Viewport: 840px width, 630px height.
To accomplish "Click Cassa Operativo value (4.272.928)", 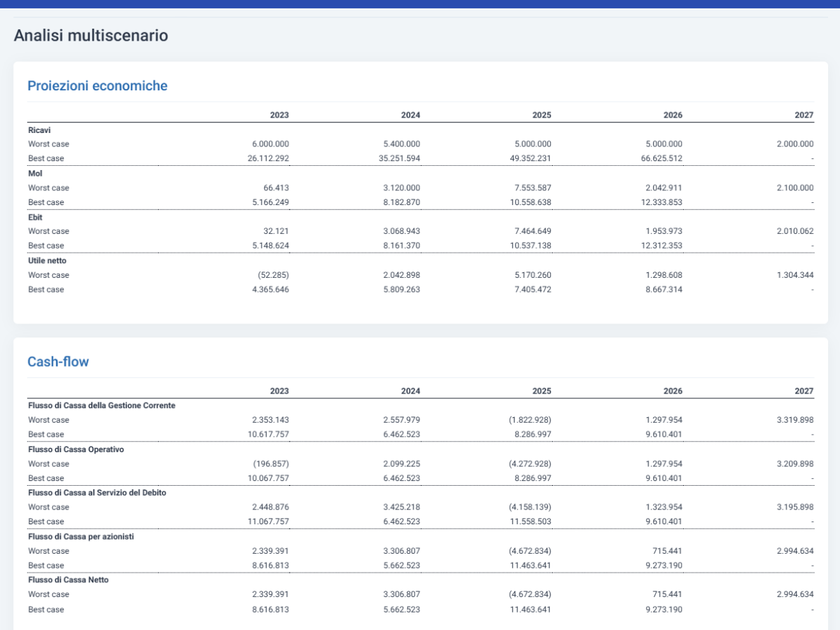I will [530, 463].
